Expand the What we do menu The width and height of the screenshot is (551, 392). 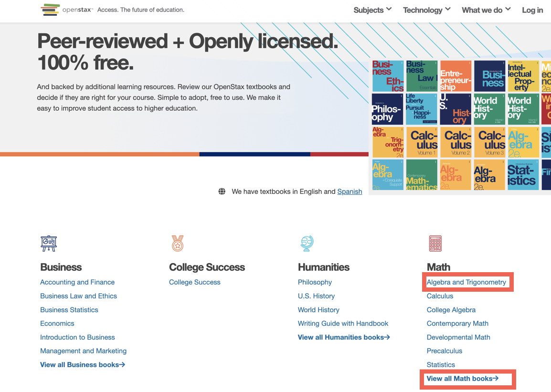coord(486,10)
